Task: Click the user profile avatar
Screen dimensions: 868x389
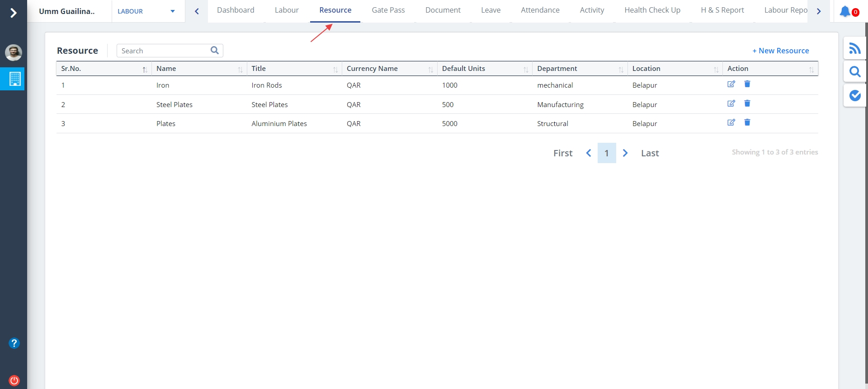Action: point(14,52)
